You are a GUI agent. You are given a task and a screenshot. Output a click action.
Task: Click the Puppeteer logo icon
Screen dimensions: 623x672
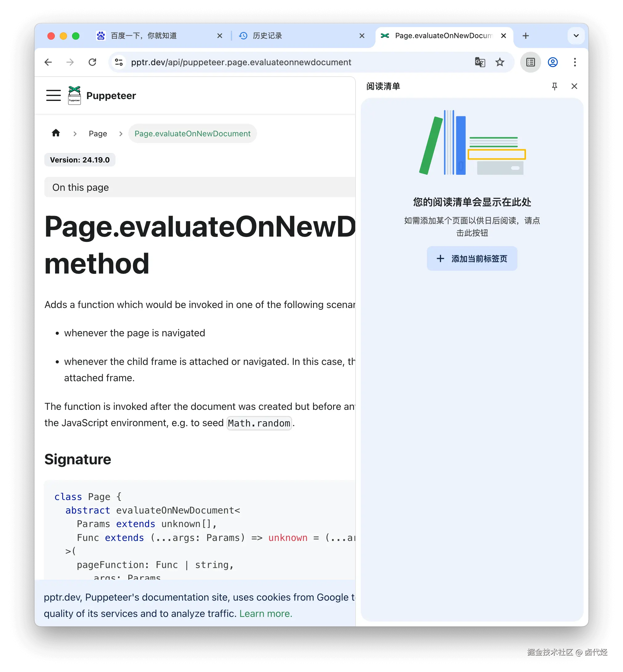click(74, 95)
